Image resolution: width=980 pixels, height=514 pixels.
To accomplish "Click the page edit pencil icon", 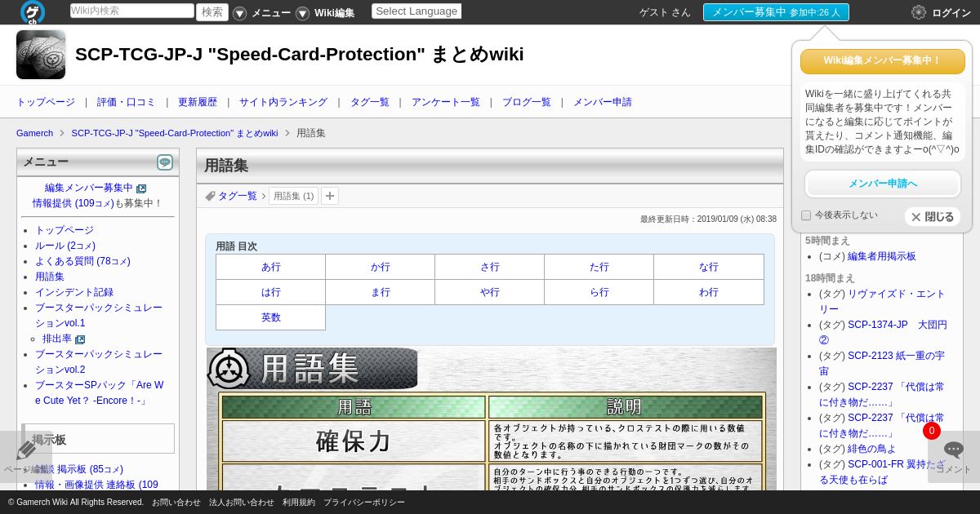I will click(x=26, y=450).
